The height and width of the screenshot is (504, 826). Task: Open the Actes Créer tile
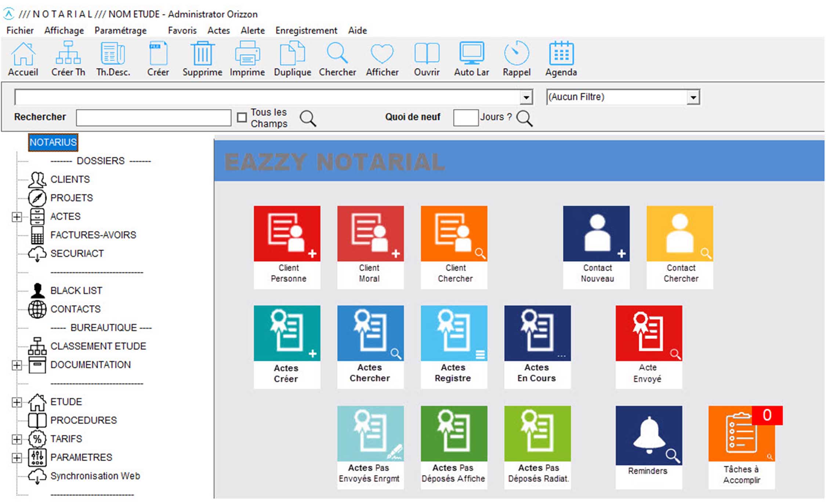click(x=287, y=347)
